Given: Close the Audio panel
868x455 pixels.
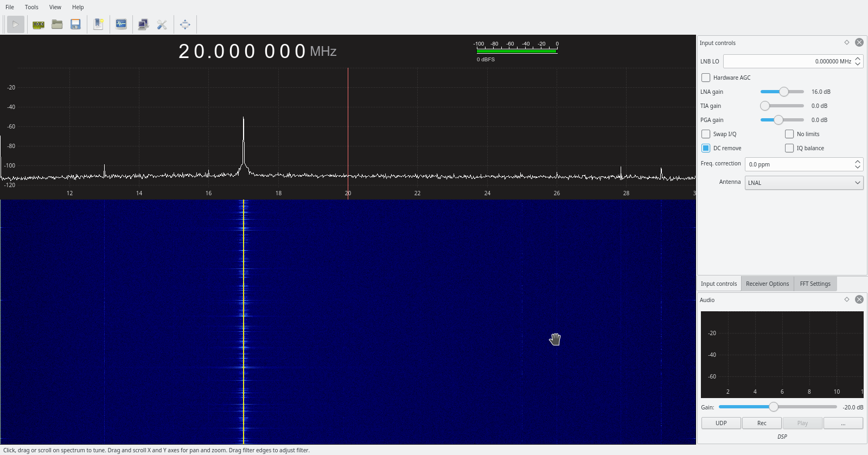Looking at the screenshot, I should tap(859, 299).
